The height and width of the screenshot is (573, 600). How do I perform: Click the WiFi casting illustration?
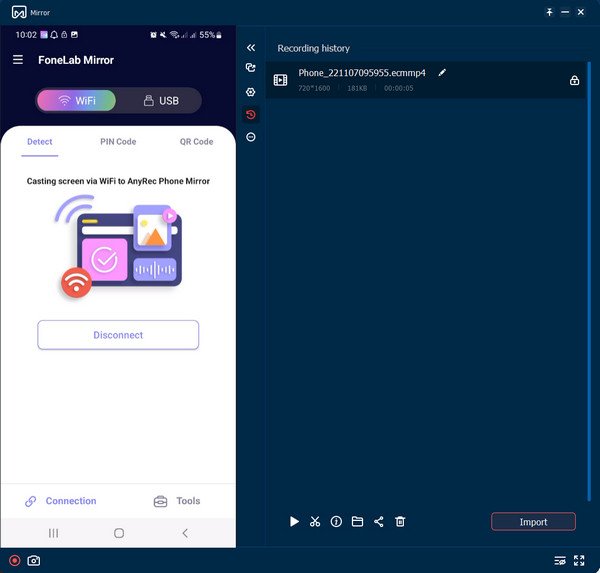(118, 248)
